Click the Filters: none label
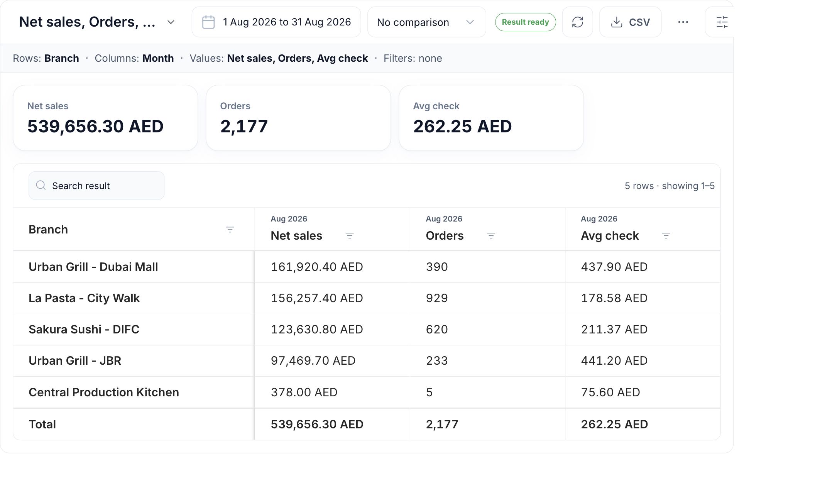The height and width of the screenshot is (504, 815). tap(413, 58)
